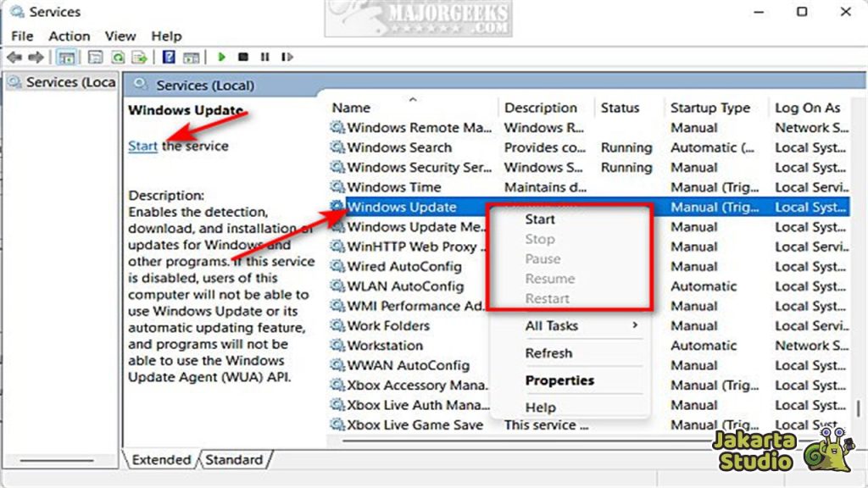Click the green Start Service play icon

(221, 57)
